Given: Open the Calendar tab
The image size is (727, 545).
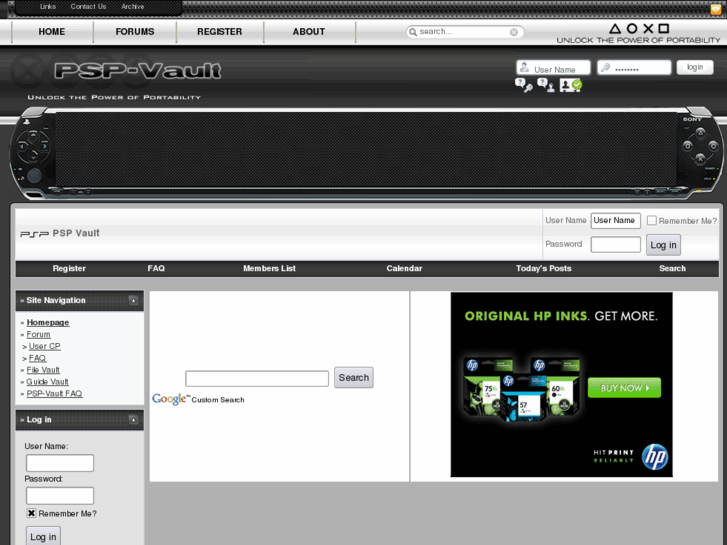Looking at the screenshot, I should (404, 269).
